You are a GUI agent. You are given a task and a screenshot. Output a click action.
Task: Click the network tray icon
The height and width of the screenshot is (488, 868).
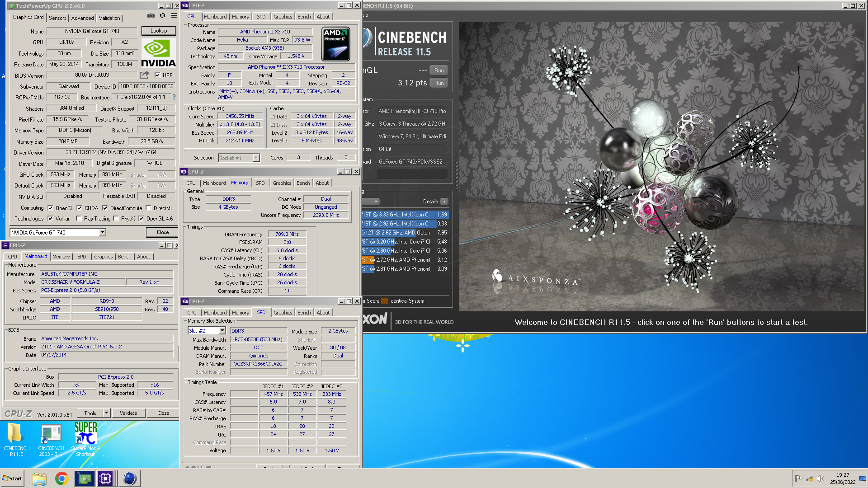[809, 479]
